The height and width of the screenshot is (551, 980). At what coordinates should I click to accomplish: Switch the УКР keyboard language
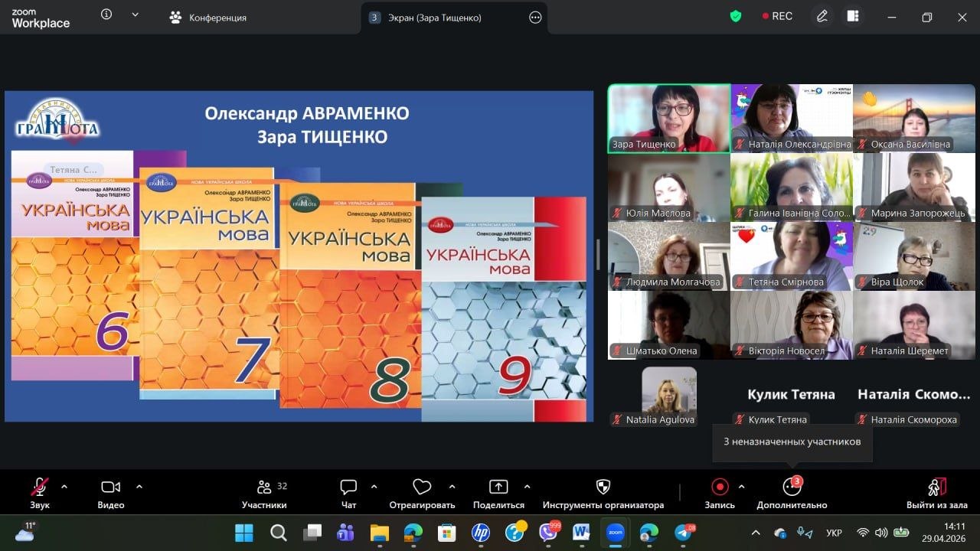click(835, 533)
